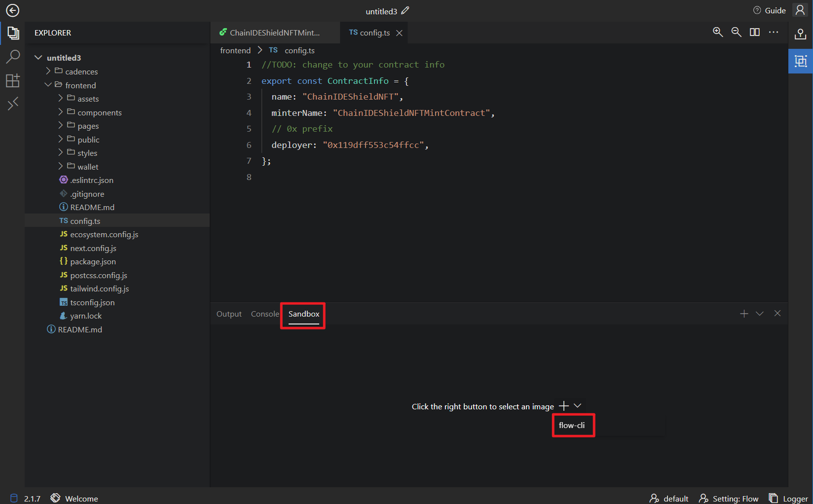Click the back arrow button
The height and width of the screenshot is (504, 813).
12,10
